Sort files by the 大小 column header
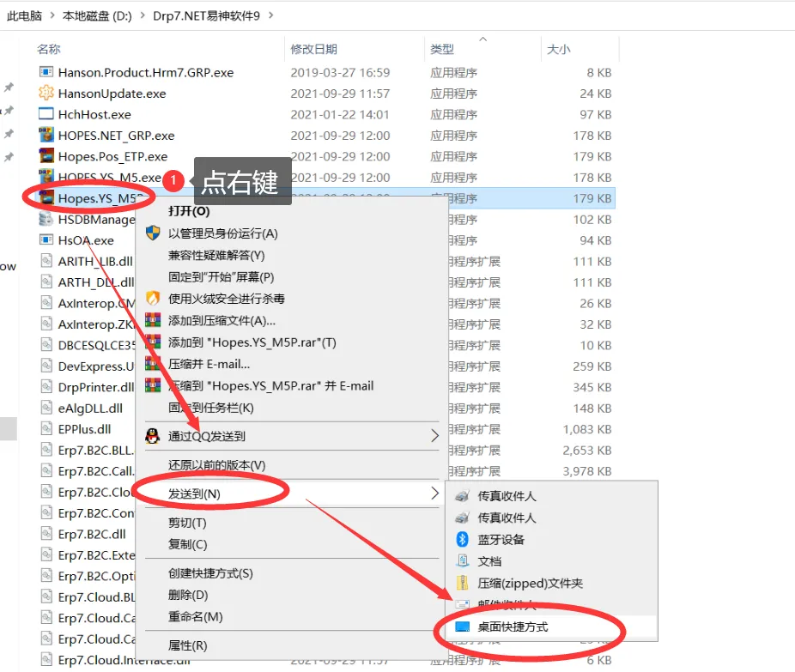 (558, 49)
